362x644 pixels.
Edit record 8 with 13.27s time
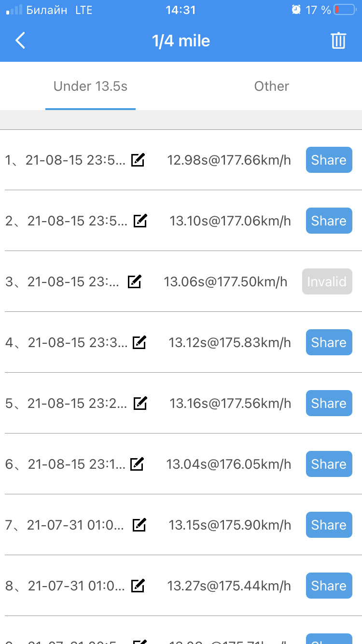coord(138,586)
